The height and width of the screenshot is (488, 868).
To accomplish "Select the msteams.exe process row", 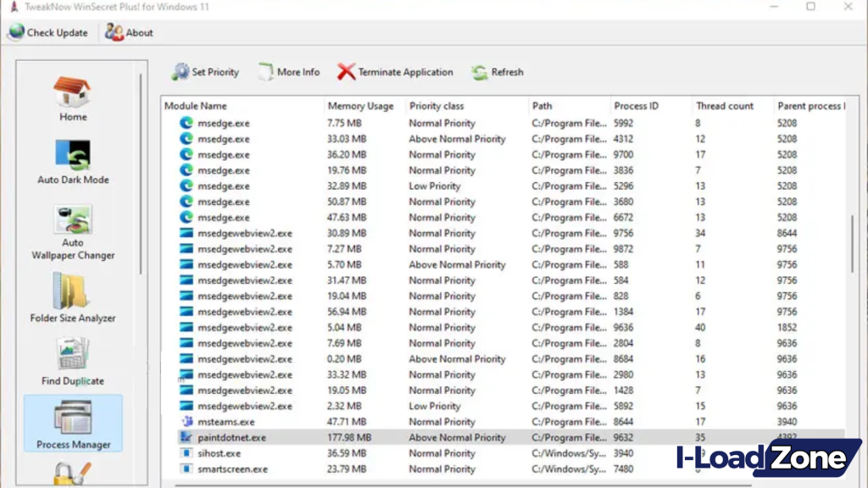I will tap(511, 422).
